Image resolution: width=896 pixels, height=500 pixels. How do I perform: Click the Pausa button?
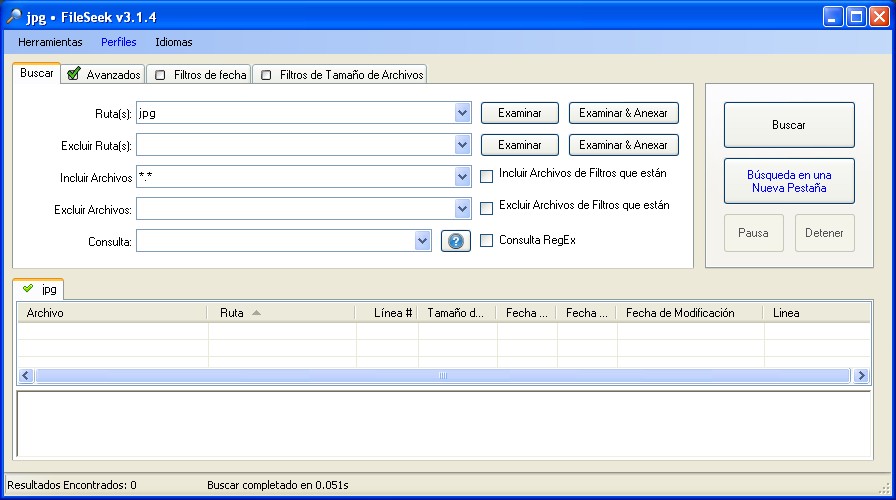pyautogui.click(x=754, y=233)
